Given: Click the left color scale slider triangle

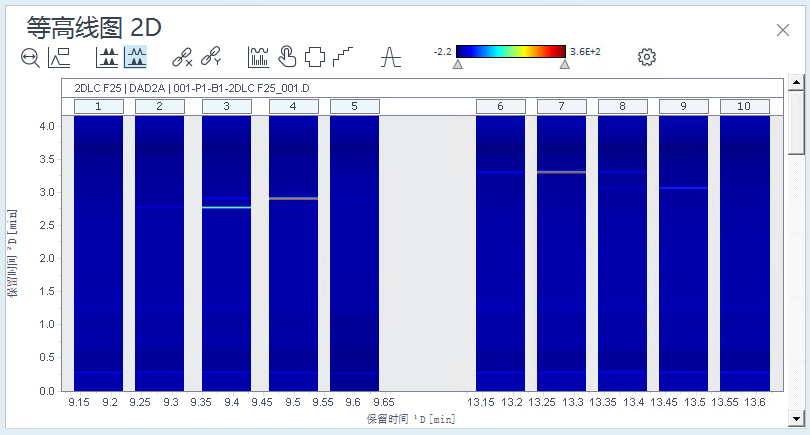Looking at the screenshot, I should [458, 64].
